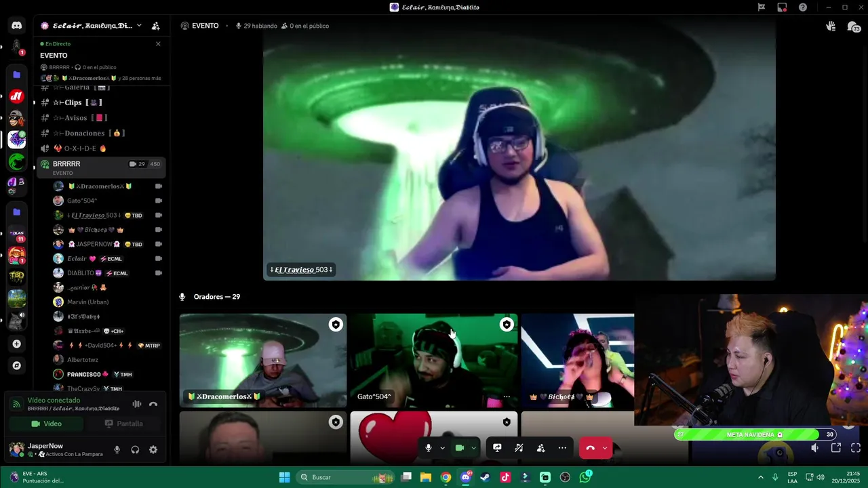Share your screen from the call bar

497,448
